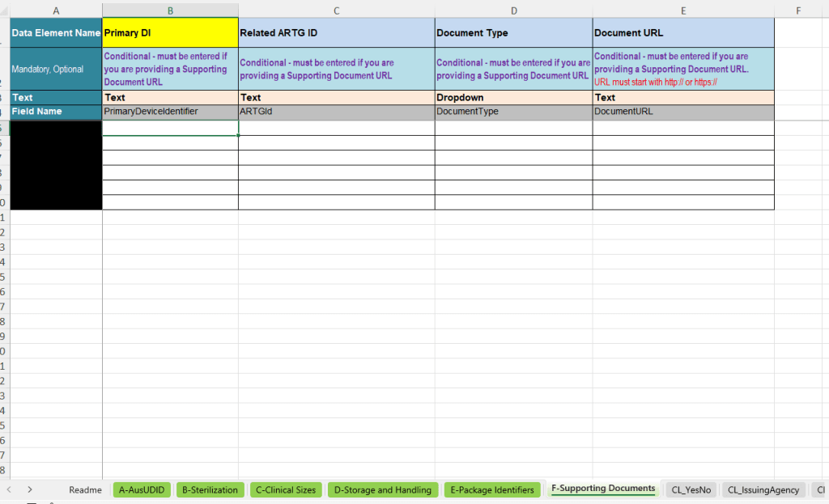829x504 pixels.
Task: Select column C header
Action: [x=336, y=11]
